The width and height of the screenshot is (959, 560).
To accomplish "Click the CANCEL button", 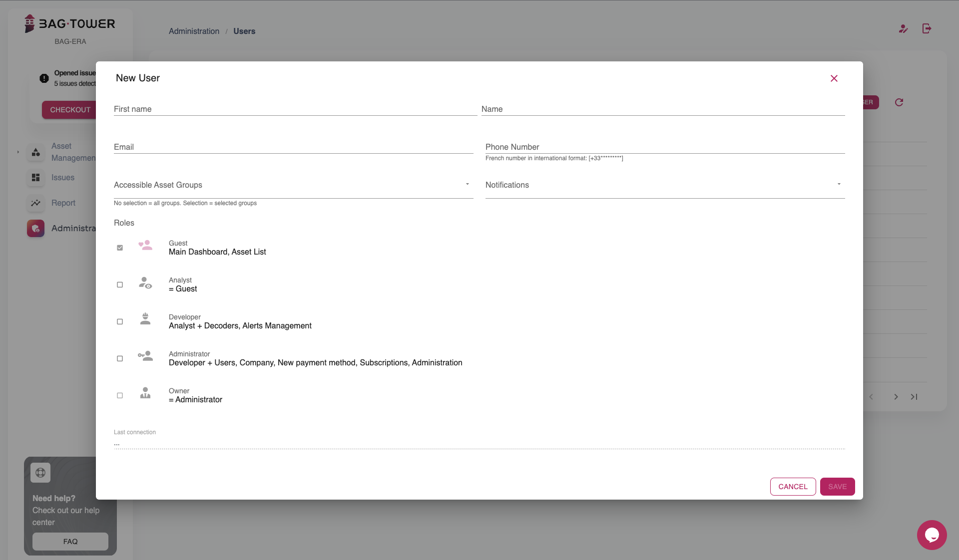I will click(793, 487).
